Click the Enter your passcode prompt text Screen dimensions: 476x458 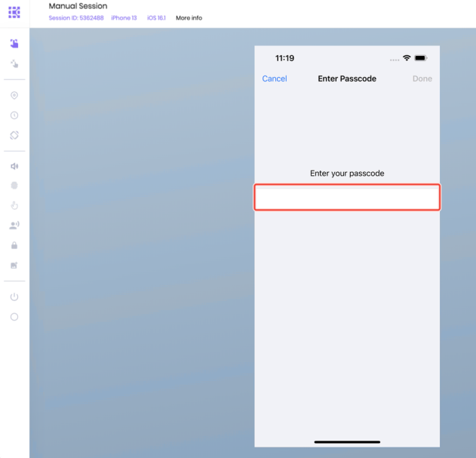347,174
